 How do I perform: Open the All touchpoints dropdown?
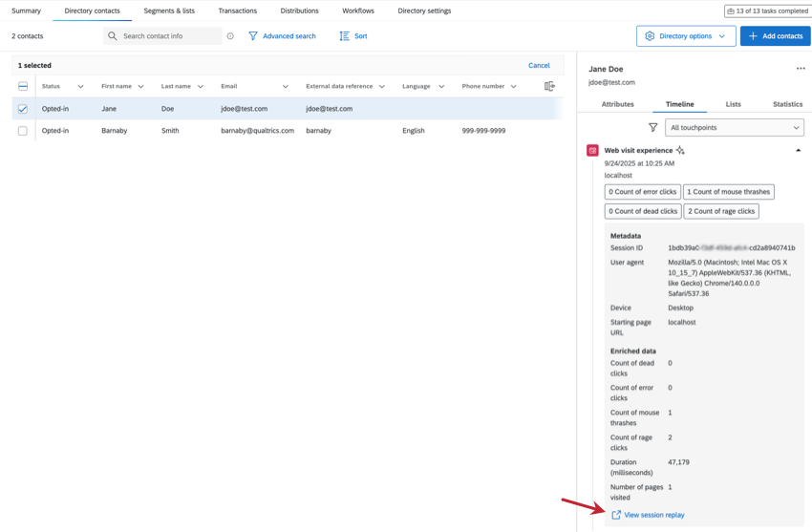point(735,127)
